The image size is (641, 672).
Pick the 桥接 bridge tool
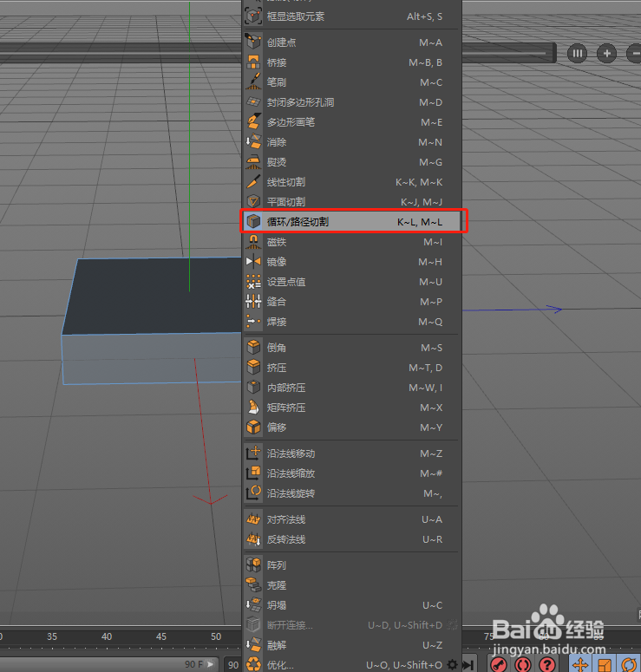point(351,62)
